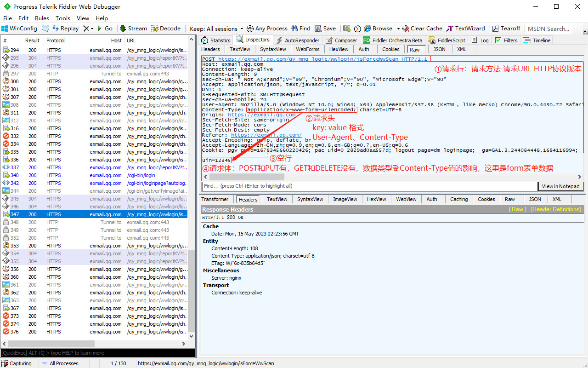Toggle the Stream mode button
588x368 pixels.
(133, 29)
